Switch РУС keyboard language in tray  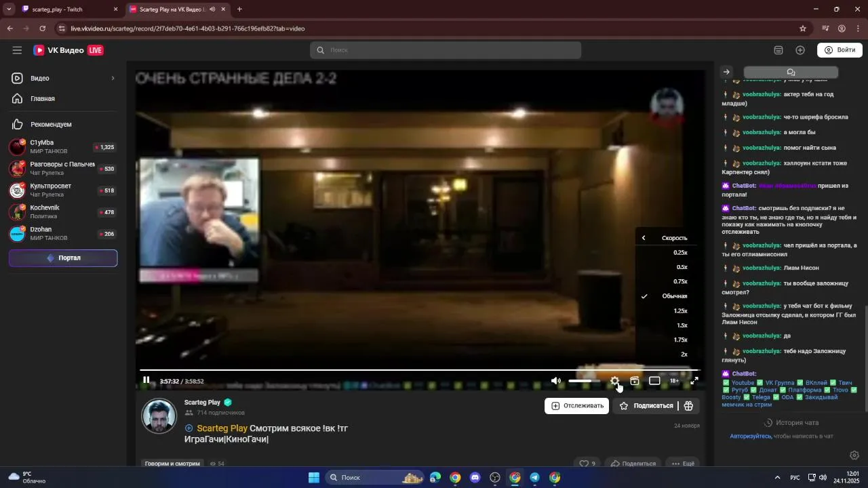pos(795,478)
